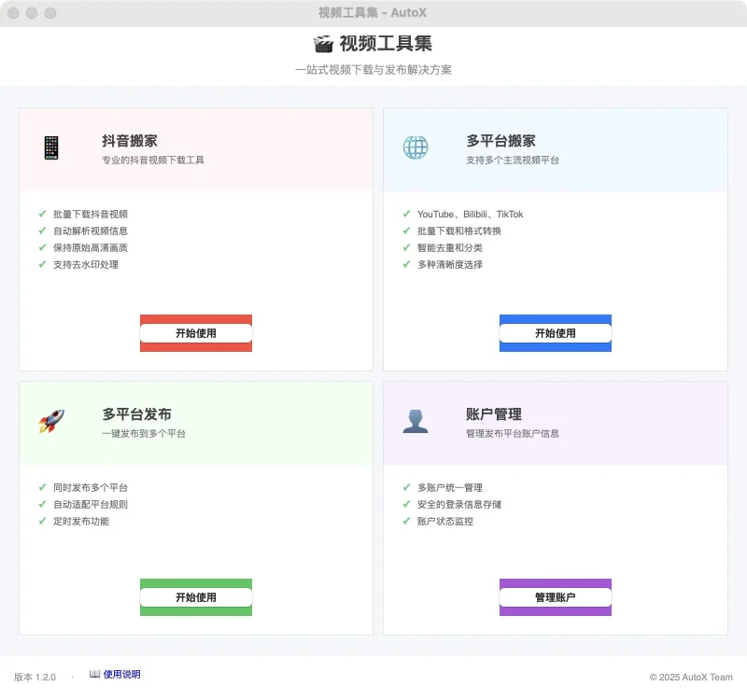The image size is (747, 700).
Task: Click description 支持多个主流视频平台
Action: point(512,160)
